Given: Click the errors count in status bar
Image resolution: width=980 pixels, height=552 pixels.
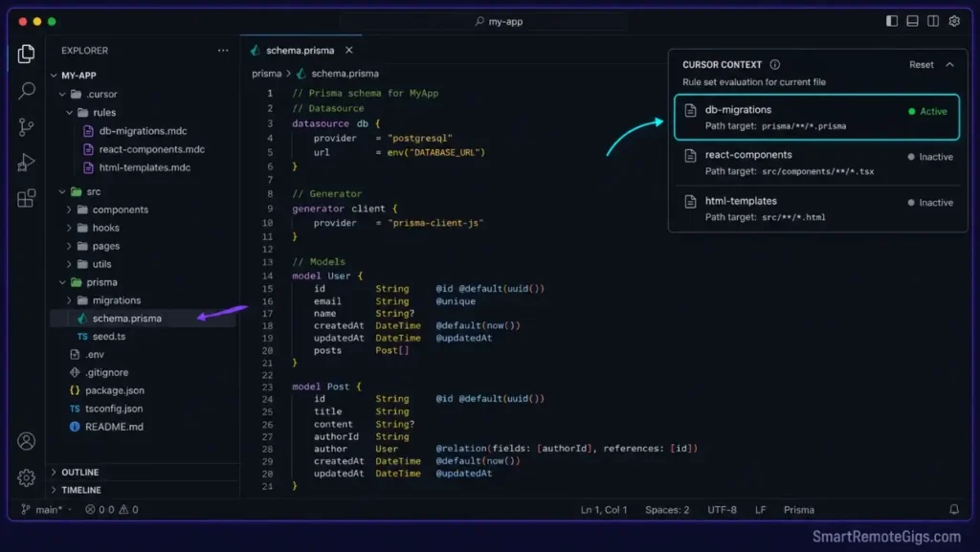Looking at the screenshot, I should tap(100, 510).
